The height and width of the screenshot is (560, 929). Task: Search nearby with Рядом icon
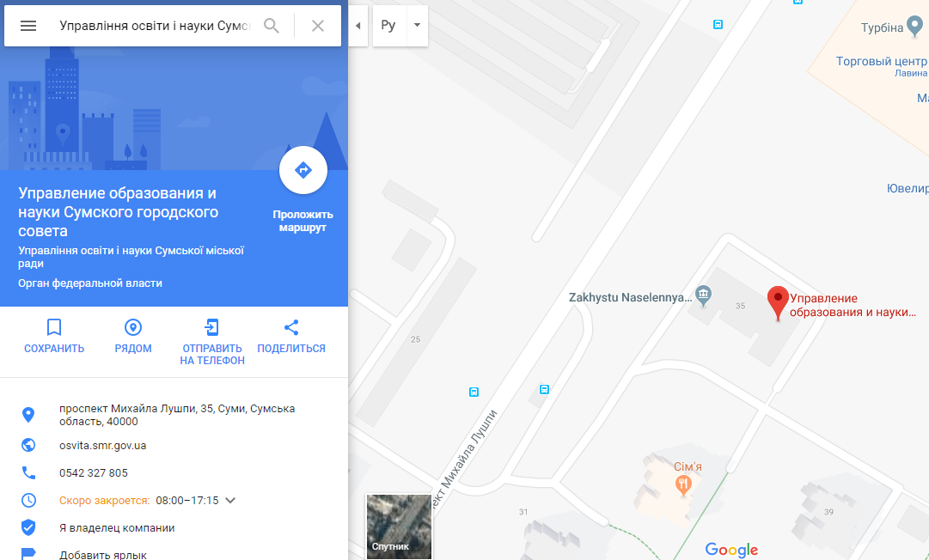(x=133, y=327)
